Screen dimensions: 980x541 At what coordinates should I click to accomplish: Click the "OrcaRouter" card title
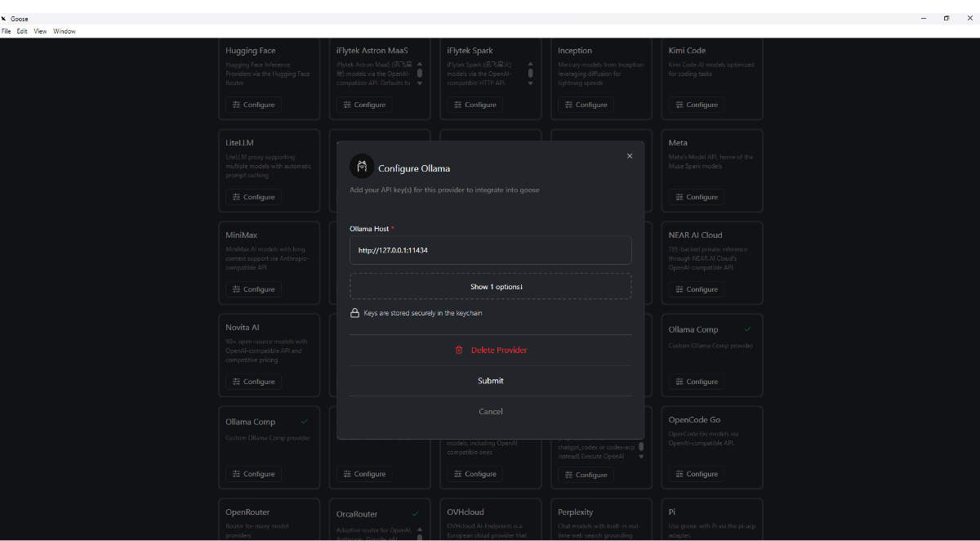click(x=357, y=514)
